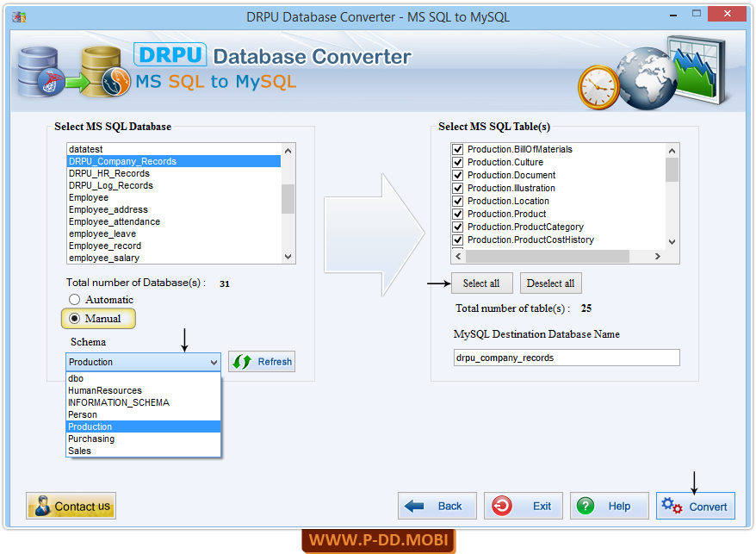Viewport: 756px width, 554px height.
Task: Toggle the Production.Illustration checkbox
Action: pos(457,188)
